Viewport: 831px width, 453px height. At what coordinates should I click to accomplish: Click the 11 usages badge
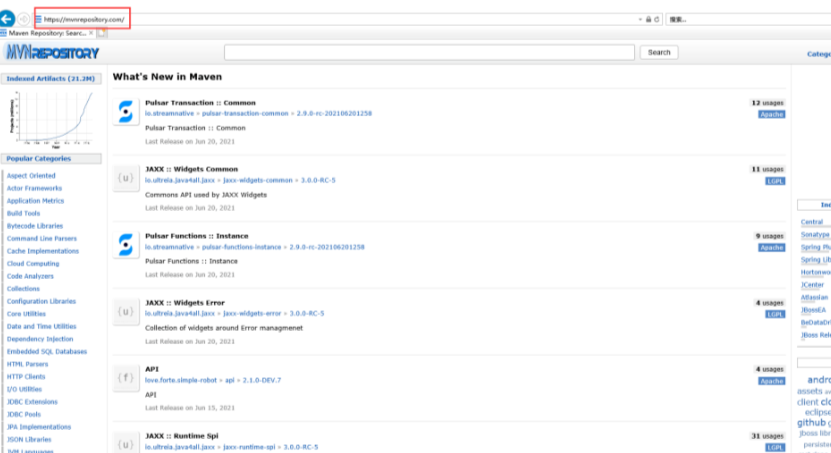pos(767,169)
